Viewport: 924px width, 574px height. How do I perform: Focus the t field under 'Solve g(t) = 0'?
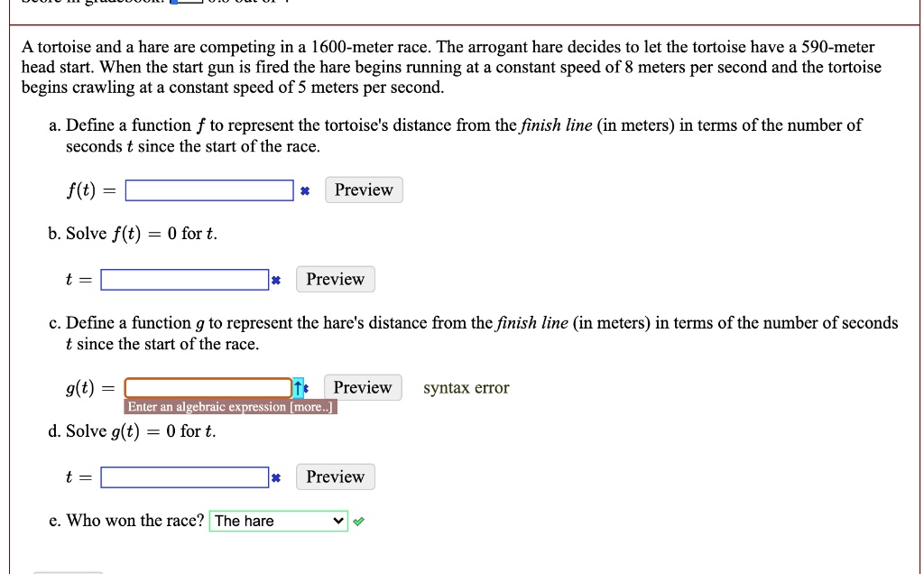[184, 477]
